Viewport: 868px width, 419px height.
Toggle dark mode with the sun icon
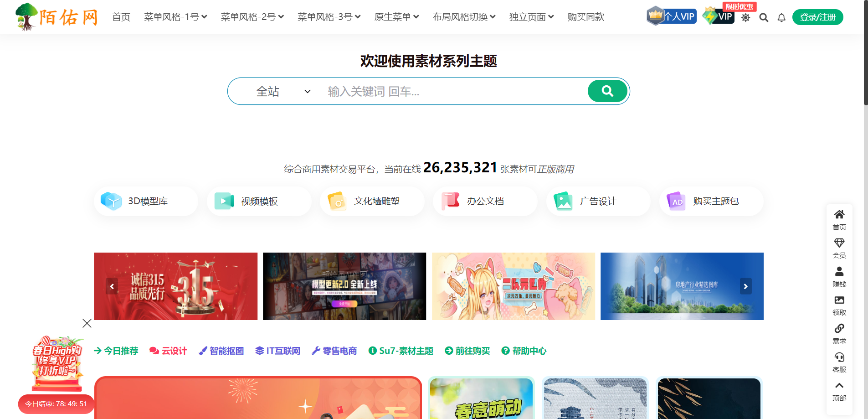tap(745, 18)
